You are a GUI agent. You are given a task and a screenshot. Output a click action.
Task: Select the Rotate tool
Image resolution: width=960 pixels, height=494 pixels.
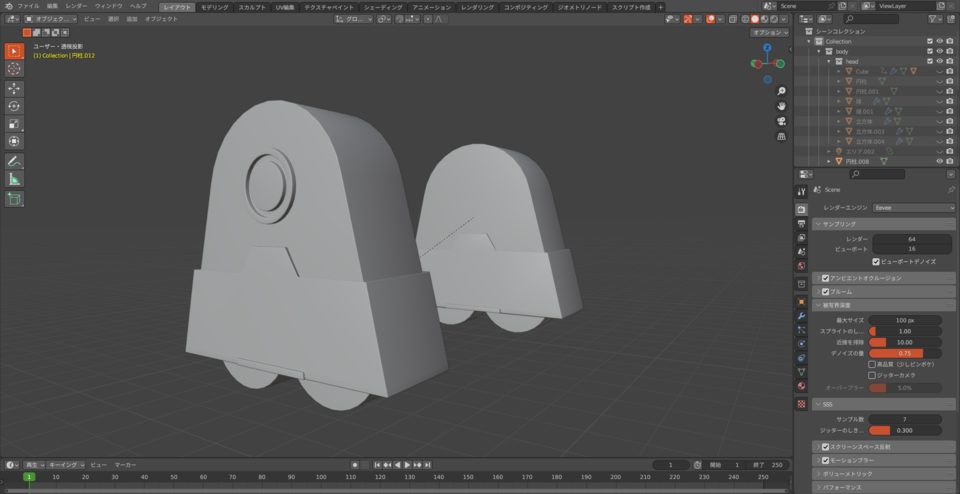14,106
